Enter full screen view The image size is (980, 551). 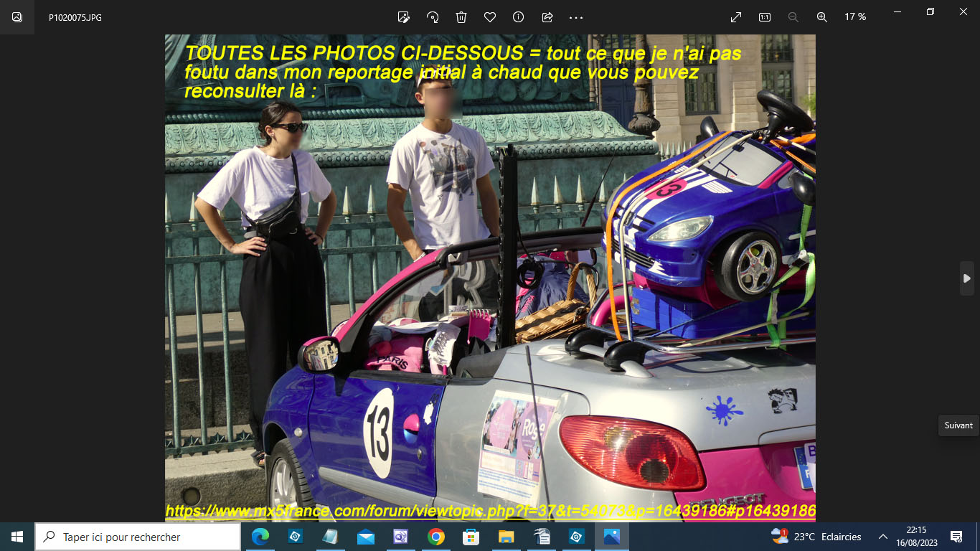pos(736,17)
